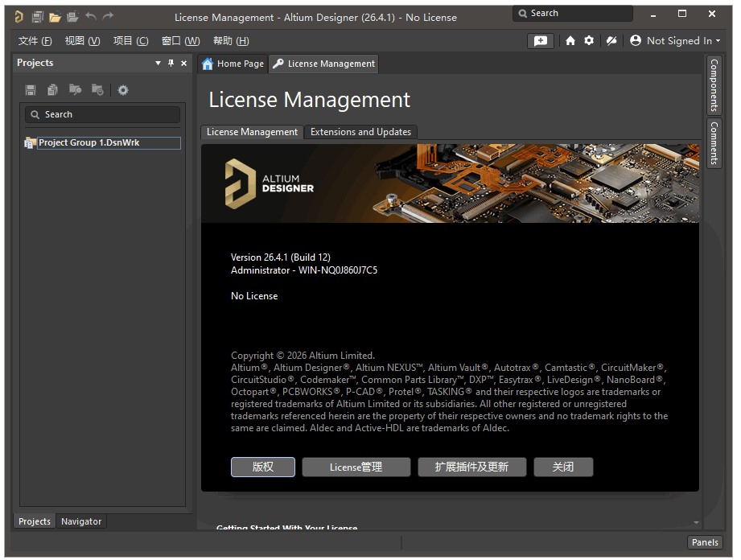This screenshot has width=741, height=560.
Task: Click the feedback speech bubble icon
Action: 541,40
